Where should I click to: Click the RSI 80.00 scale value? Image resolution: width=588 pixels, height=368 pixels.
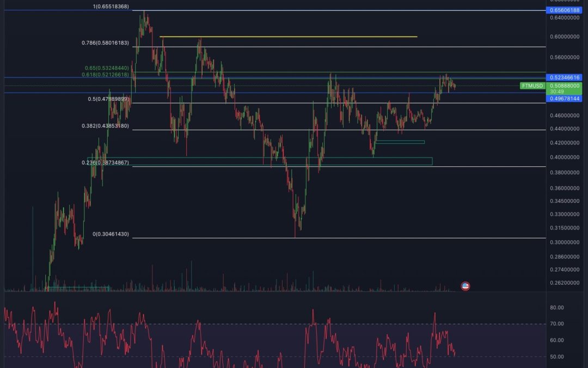coord(557,307)
